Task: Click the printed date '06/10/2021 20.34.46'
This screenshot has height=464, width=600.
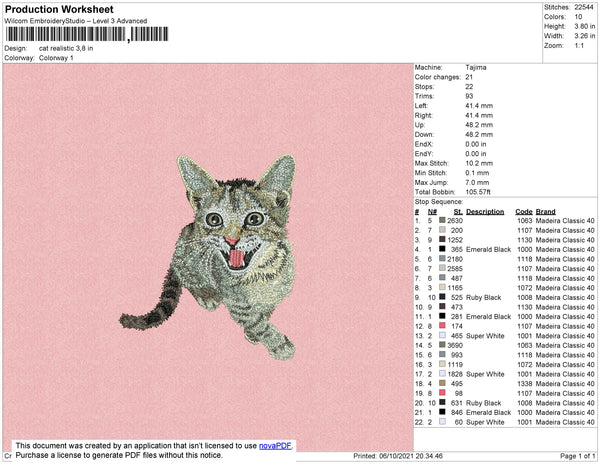Action: point(411,456)
